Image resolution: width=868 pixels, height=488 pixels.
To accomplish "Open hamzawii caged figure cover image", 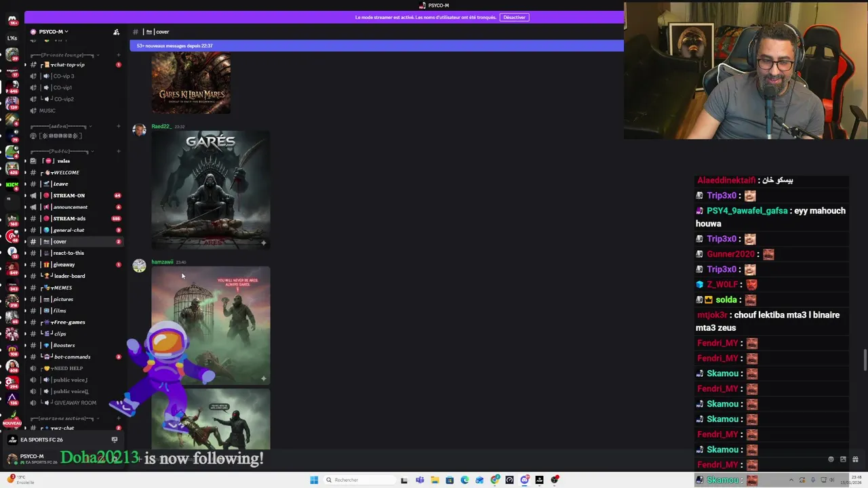I will 211,325.
